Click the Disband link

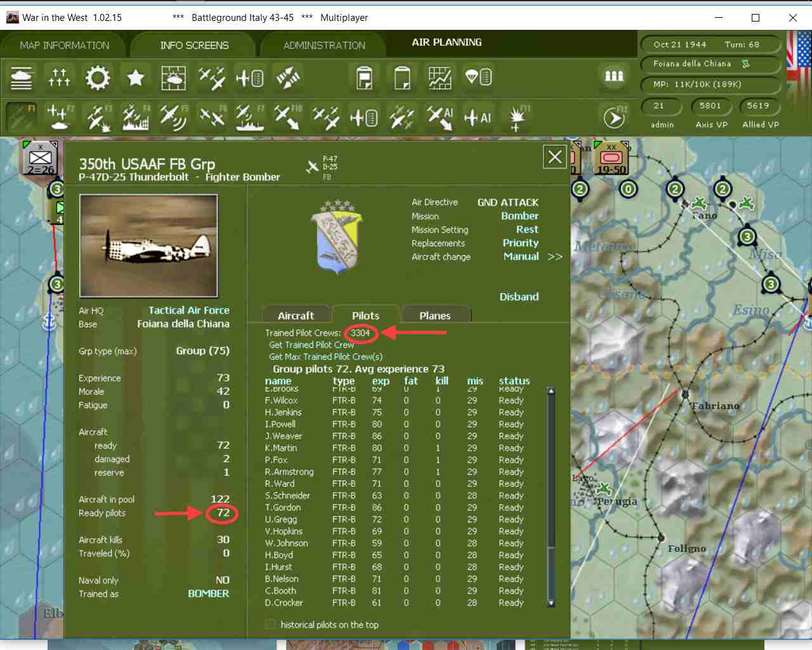click(x=519, y=296)
